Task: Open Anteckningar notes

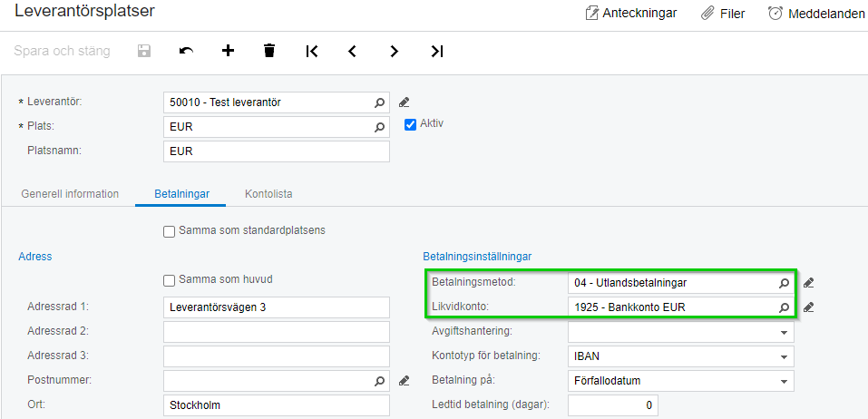Action: tap(631, 14)
